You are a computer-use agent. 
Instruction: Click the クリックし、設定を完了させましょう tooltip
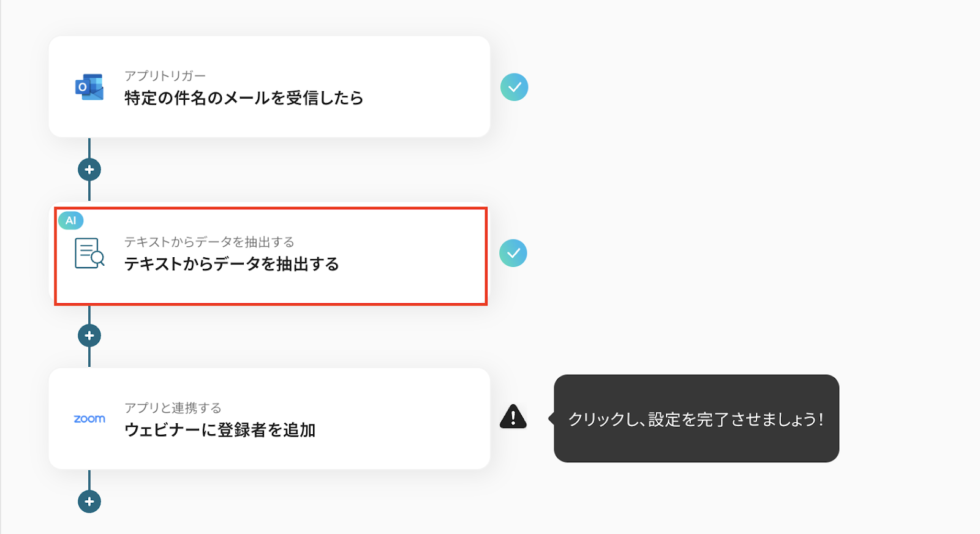click(x=696, y=419)
